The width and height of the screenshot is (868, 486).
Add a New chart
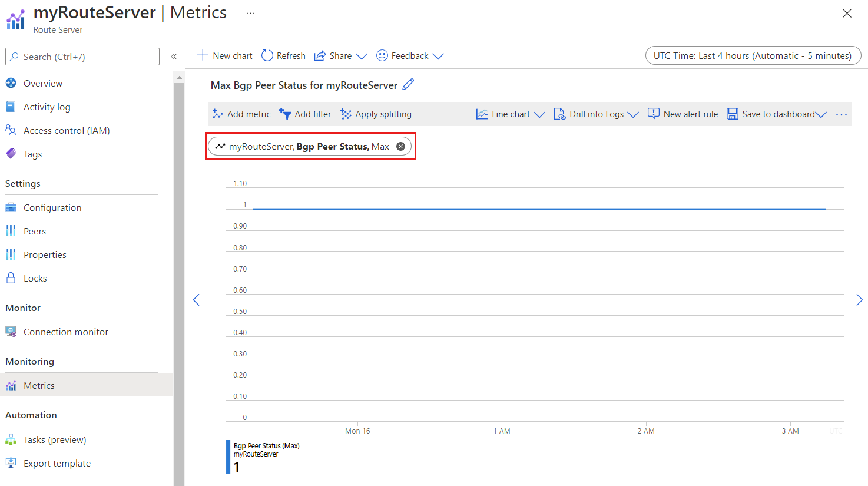[224, 55]
